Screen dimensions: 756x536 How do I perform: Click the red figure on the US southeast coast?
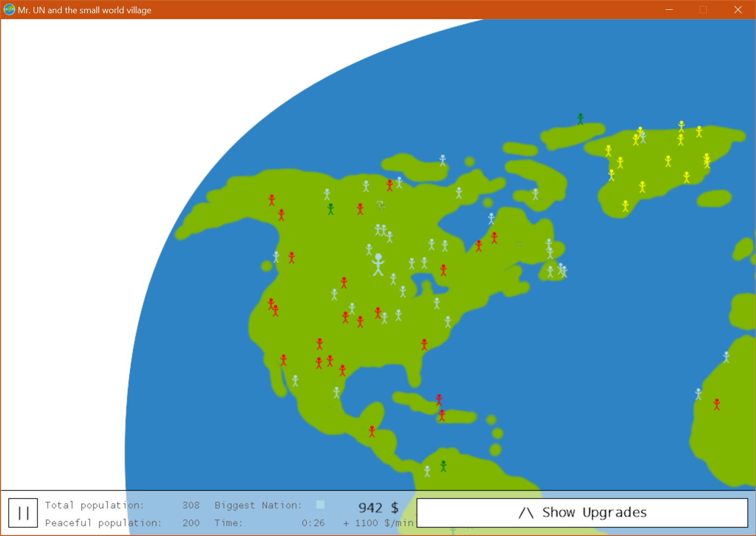tap(424, 344)
